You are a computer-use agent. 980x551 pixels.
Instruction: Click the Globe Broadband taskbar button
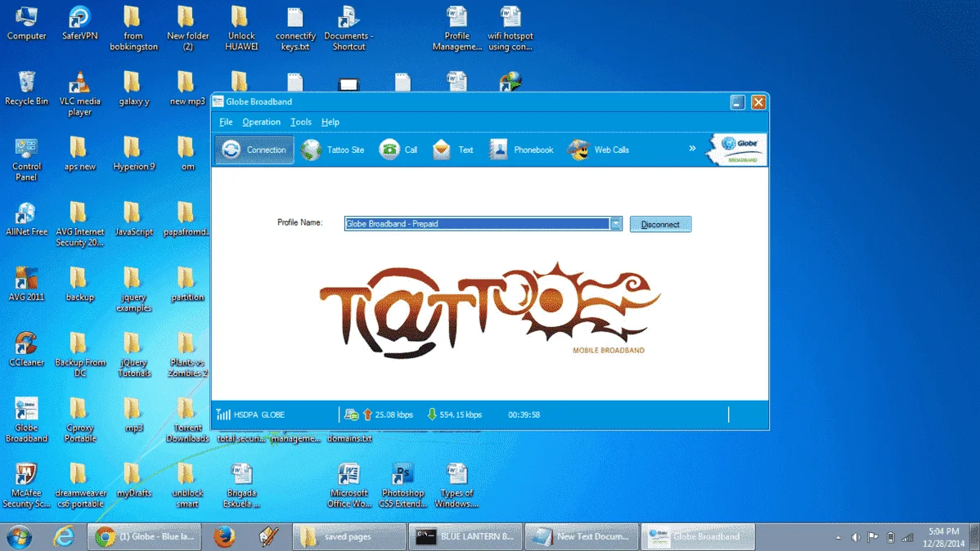(698, 536)
